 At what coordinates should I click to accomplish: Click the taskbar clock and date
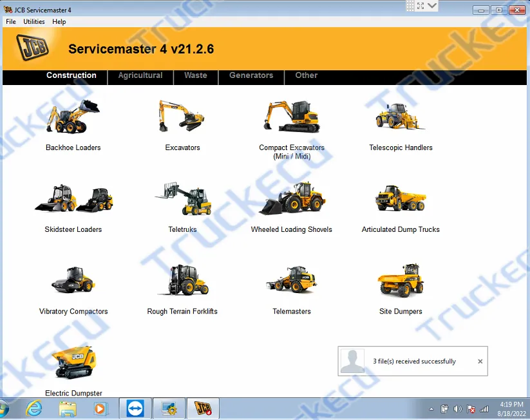coord(511,409)
